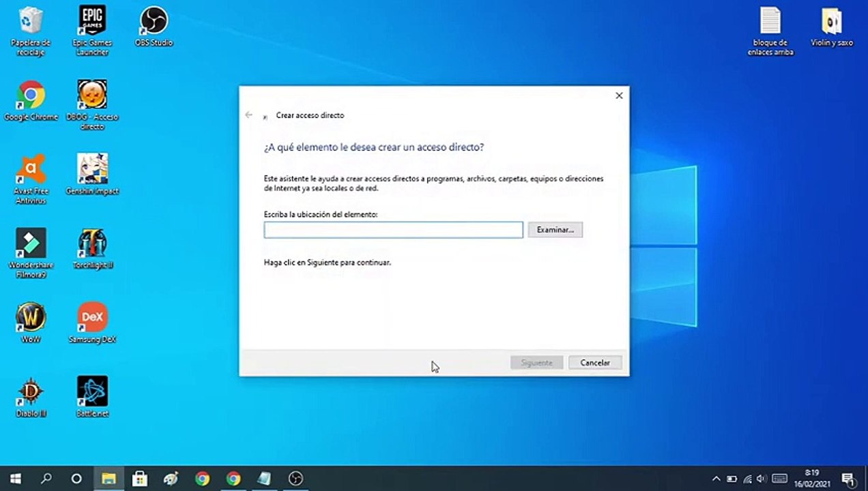868x491 pixels.
Task: Open OBS Studio from the taskbar
Action: tap(295, 479)
